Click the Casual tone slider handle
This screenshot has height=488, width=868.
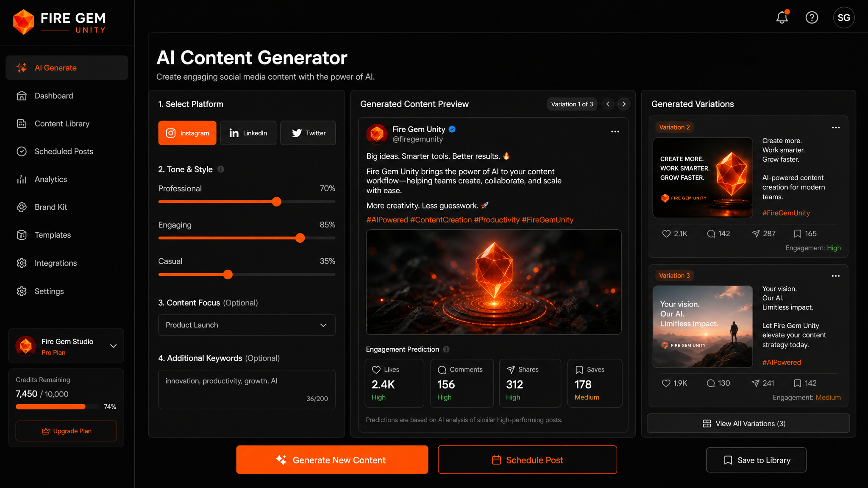(x=228, y=274)
